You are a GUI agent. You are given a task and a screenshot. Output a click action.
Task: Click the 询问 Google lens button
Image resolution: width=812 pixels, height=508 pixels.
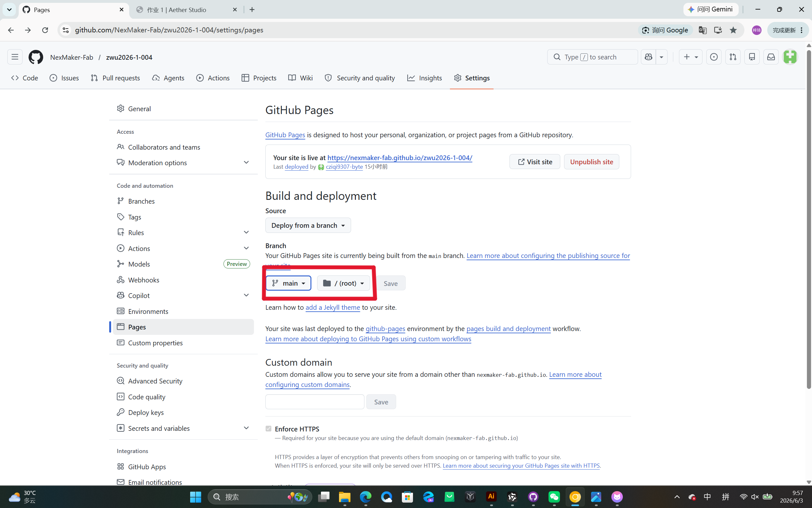pos(665,30)
